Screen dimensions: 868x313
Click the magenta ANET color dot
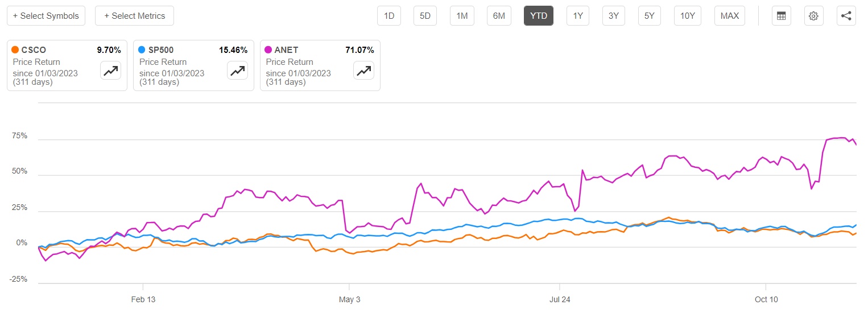(x=268, y=50)
